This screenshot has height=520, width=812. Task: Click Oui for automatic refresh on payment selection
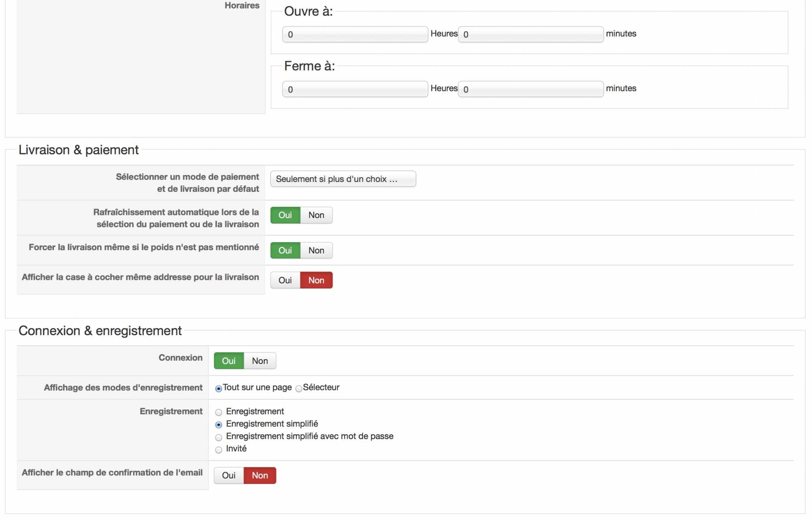pos(285,215)
